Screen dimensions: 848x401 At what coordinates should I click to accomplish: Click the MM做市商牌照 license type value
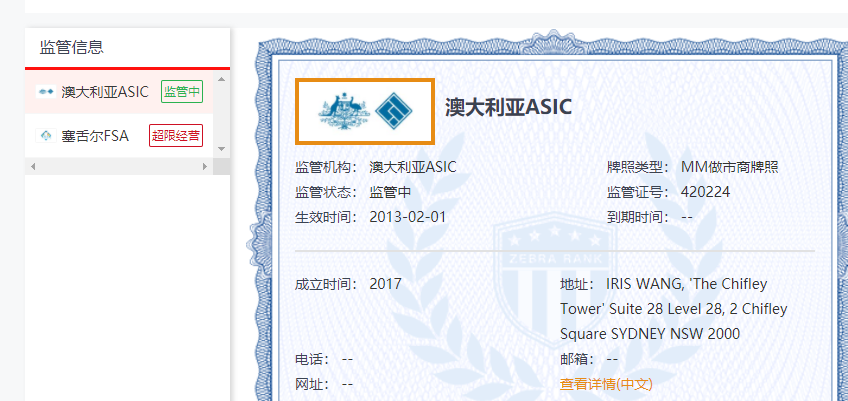[x=729, y=167]
